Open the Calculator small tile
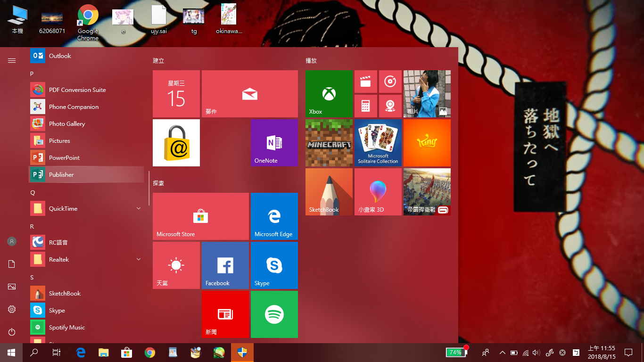The width and height of the screenshot is (644, 362). point(365,106)
